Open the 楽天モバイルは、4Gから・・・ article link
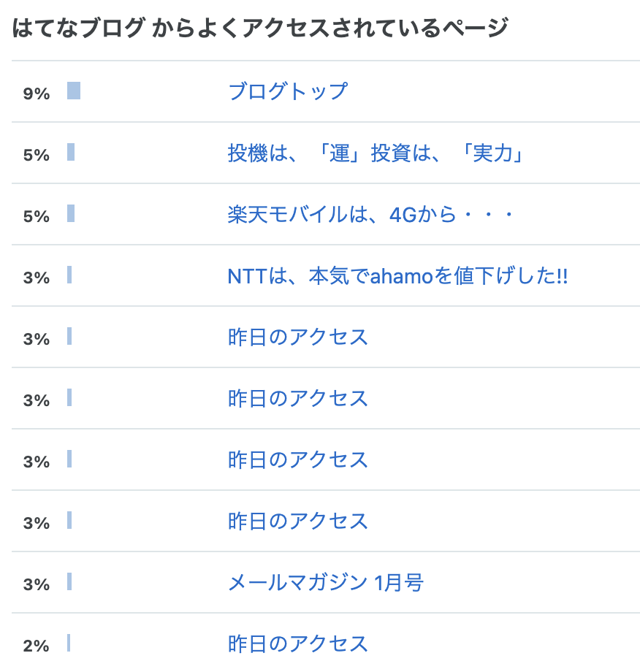The width and height of the screenshot is (640, 672). (371, 214)
